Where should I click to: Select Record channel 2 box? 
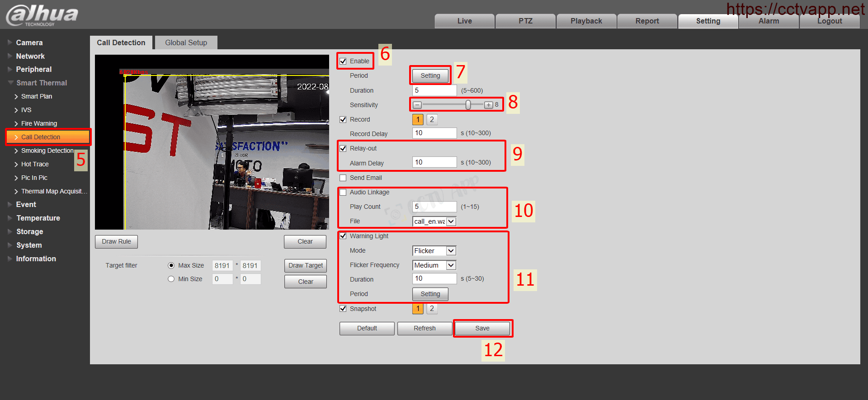click(x=432, y=119)
